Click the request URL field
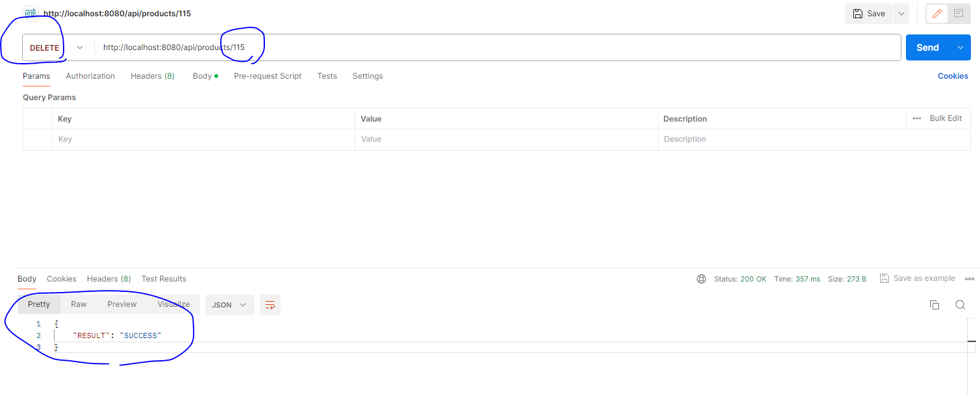980x394 pixels. coord(498,47)
